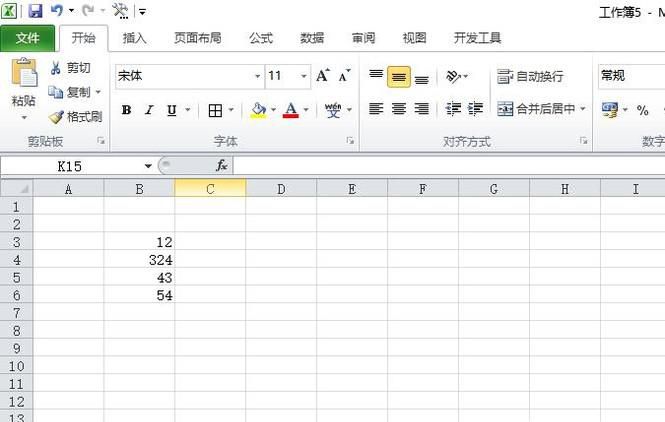Click the Save icon in quick access toolbar
The height and width of the screenshot is (422, 665).
pos(35,11)
